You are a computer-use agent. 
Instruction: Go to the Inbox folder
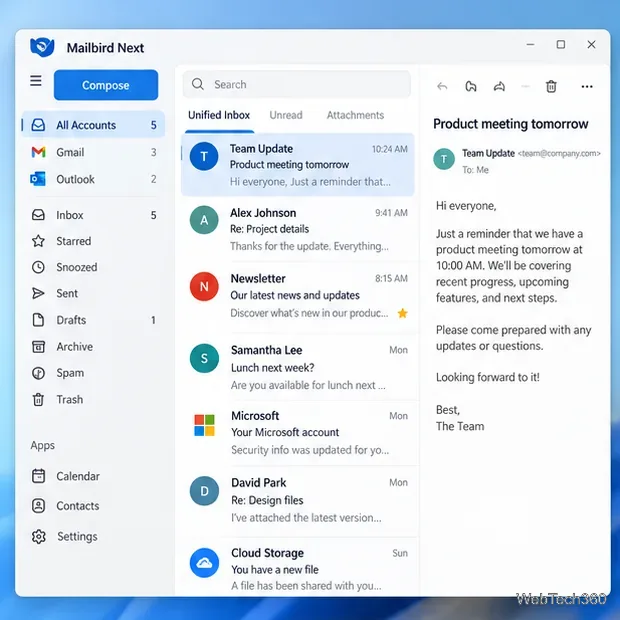click(x=93, y=215)
